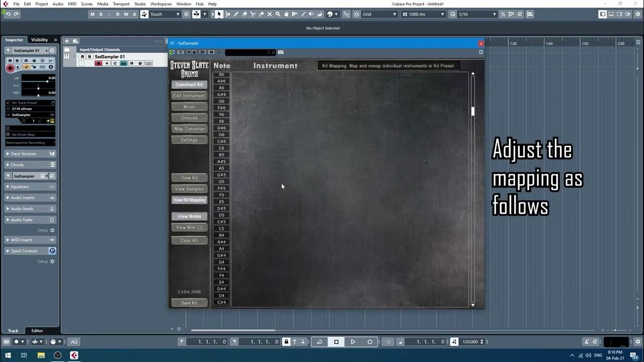Open the File menu
The width and height of the screenshot is (644, 362).
tap(16, 4)
